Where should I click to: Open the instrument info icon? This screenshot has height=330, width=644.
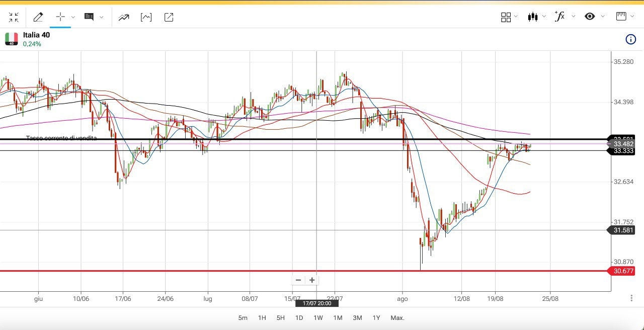(630, 39)
